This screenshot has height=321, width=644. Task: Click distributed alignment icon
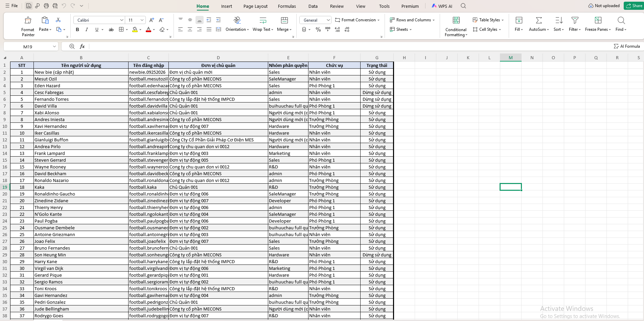pos(218,29)
